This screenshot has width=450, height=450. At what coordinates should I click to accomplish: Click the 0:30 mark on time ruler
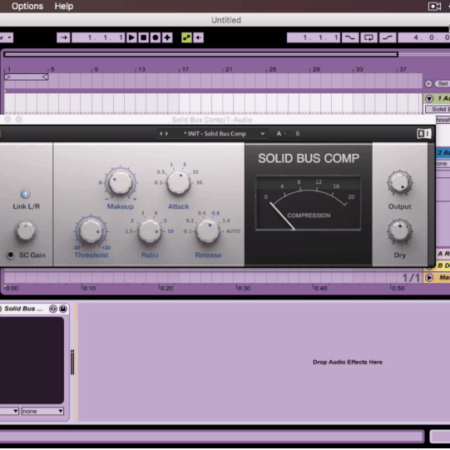pyautogui.click(x=244, y=288)
